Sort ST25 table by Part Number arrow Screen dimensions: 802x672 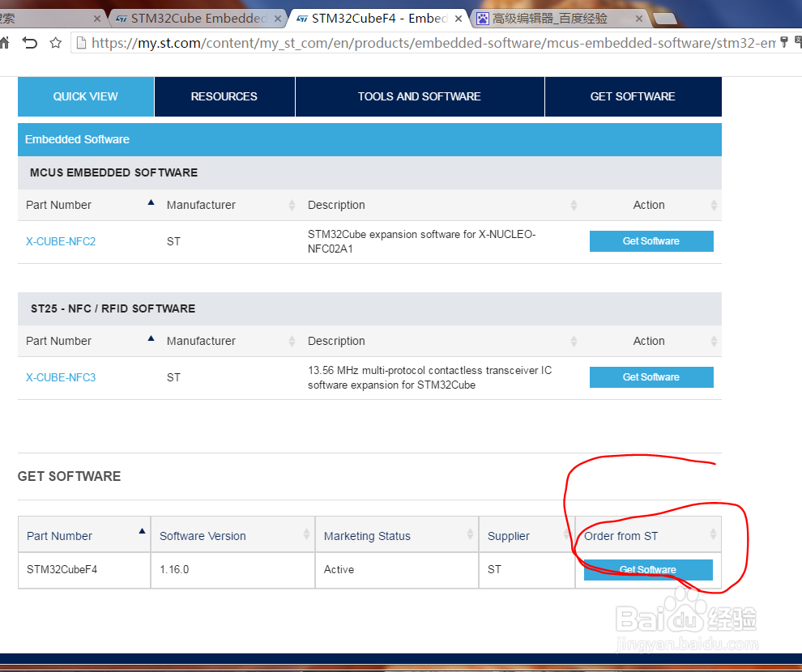151,338
